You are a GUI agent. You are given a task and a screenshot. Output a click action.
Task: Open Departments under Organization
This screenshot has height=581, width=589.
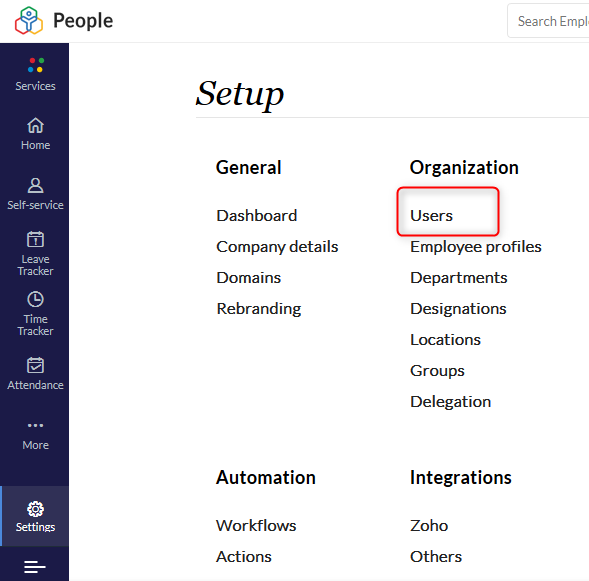tap(459, 278)
